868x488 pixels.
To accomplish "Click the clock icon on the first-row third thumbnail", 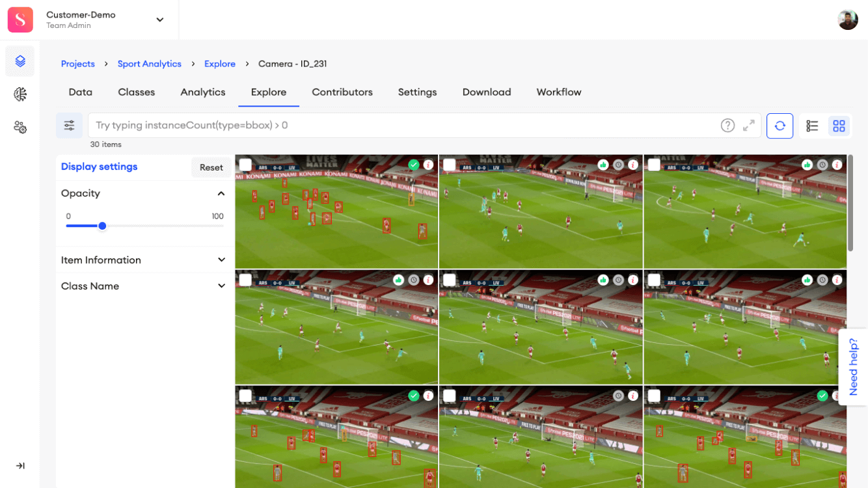I will 822,165.
